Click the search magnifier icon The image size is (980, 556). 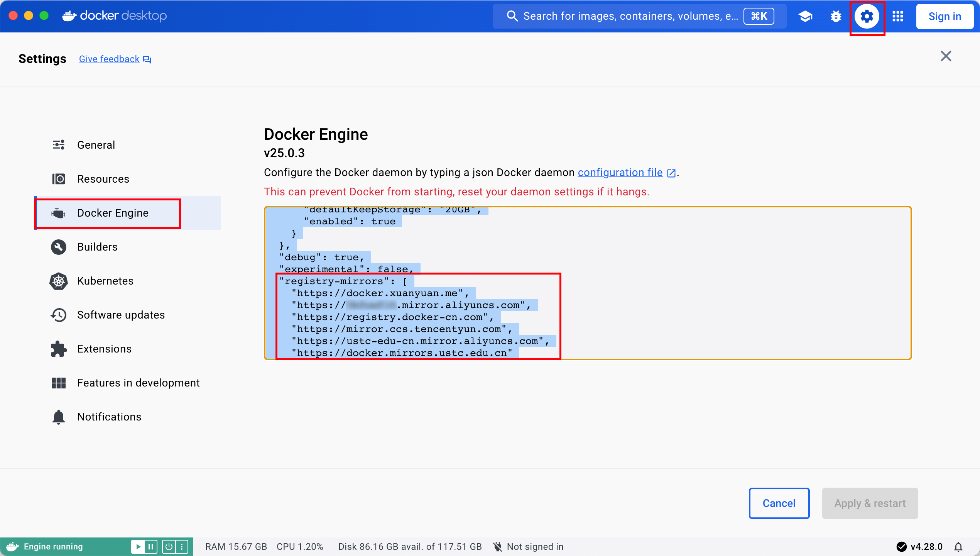point(512,16)
